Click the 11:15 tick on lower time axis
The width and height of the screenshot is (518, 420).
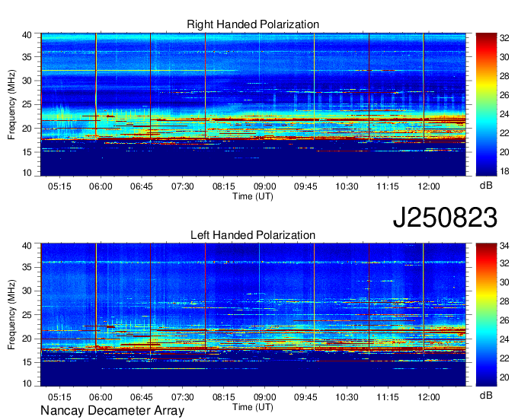click(x=388, y=397)
